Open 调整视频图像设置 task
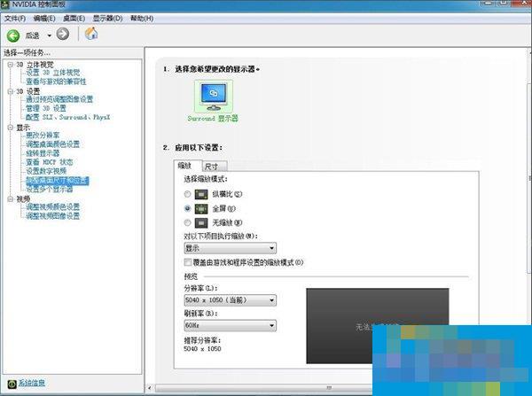Screen dimensions: 532x396 (x=53, y=216)
